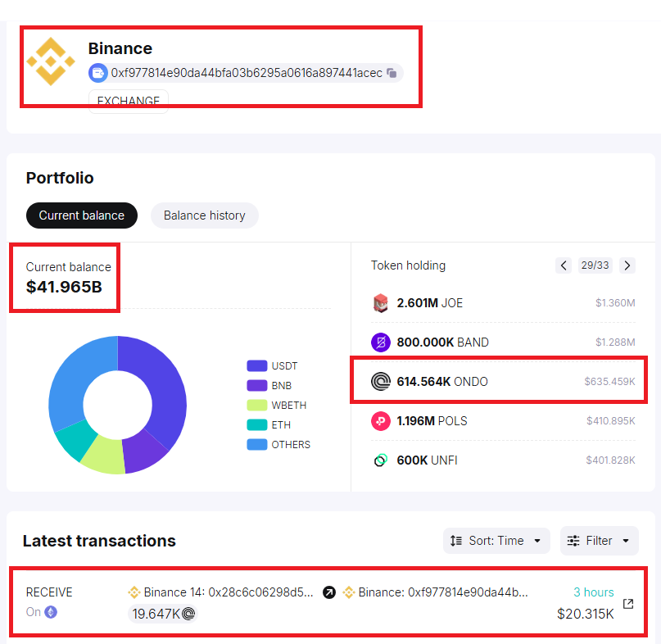Click the Binance receiver address link

[443, 592]
